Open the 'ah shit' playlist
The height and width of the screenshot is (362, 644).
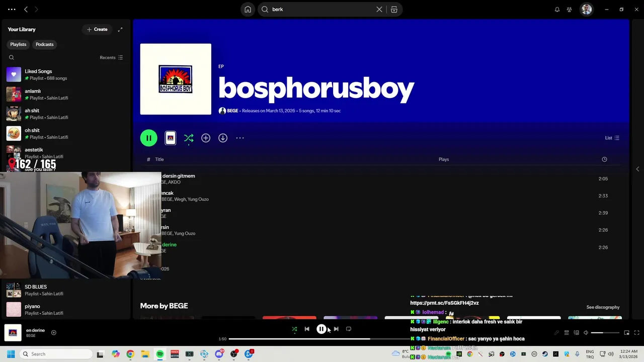65,114
